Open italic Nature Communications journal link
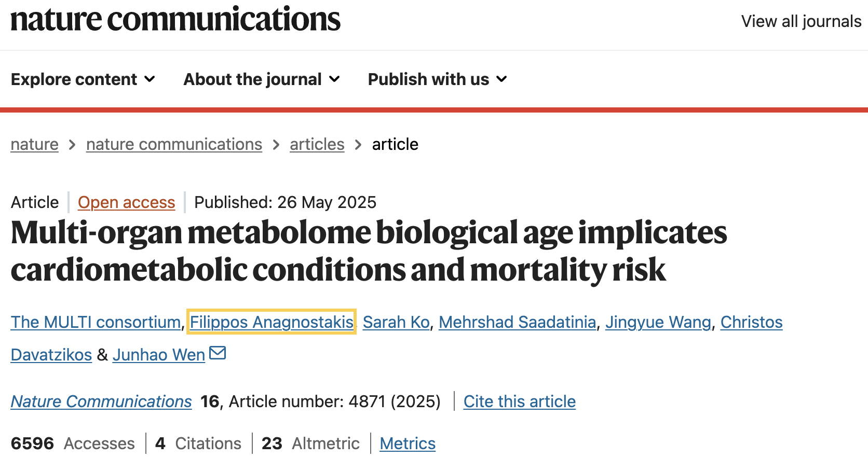The width and height of the screenshot is (868, 472). click(101, 401)
